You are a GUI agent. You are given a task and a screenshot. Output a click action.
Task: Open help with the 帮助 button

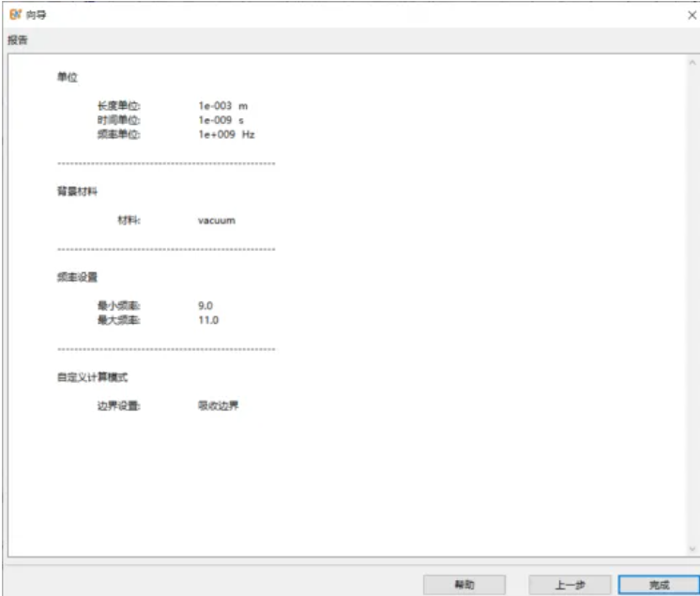[x=464, y=584]
